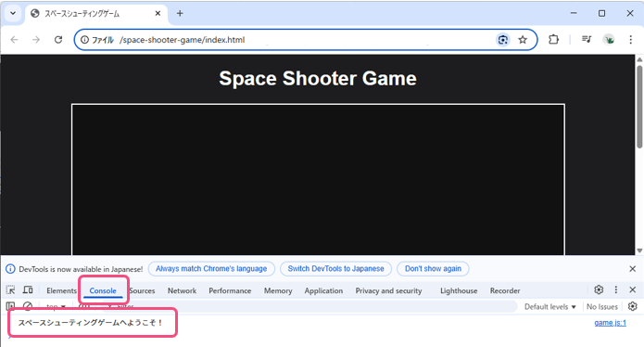Open the game.js:1 source link
The height and width of the screenshot is (347, 644).
pyautogui.click(x=610, y=323)
